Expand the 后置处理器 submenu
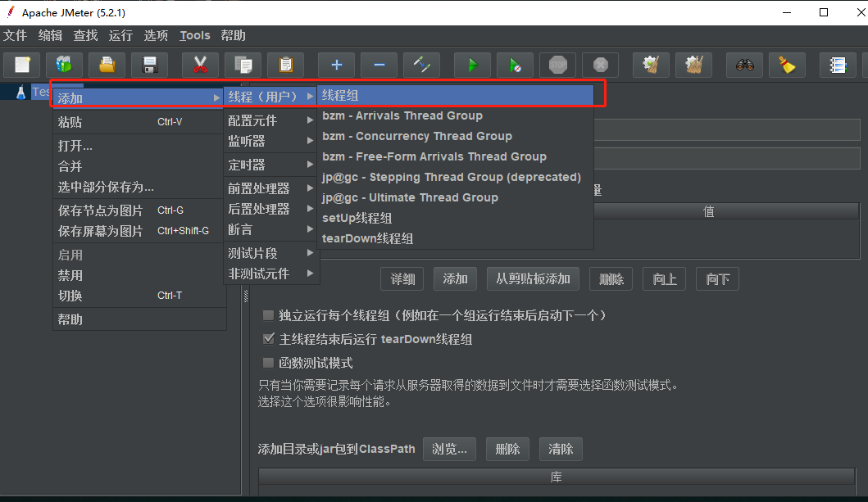This screenshot has width=868, height=502. pyautogui.click(x=270, y=209)
